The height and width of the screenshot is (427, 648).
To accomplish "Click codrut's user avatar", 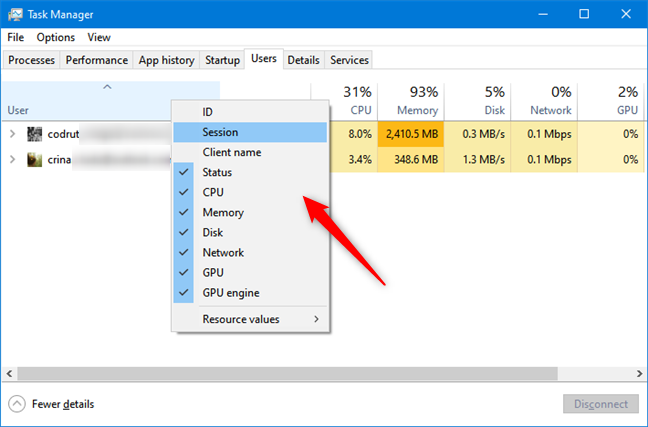I will click(34, 134).
